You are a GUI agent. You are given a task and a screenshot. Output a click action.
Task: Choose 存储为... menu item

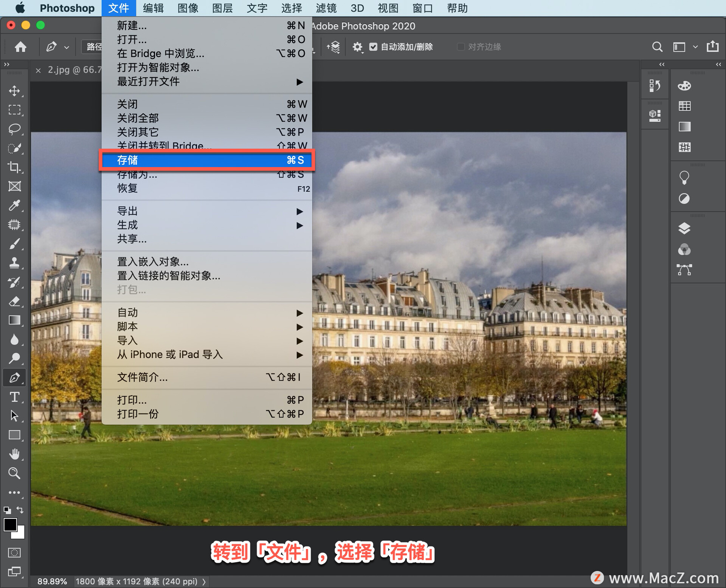tap(207, 175)
